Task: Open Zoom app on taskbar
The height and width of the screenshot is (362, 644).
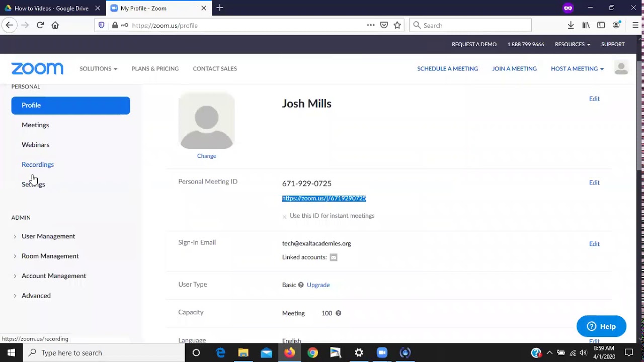Action: point(382,352)
